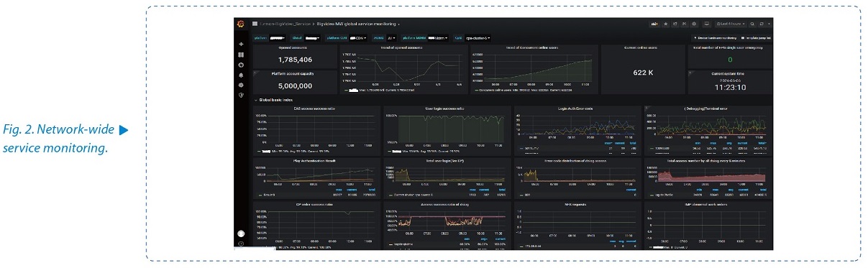The height and width of the screenshot is (268, 868).
Task: Open the All value variable dropdown
Action: click(x=391, y=38)
